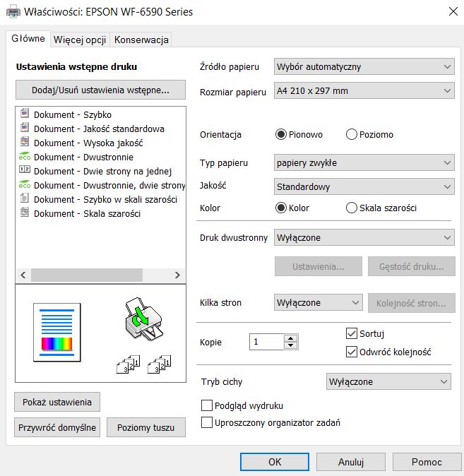Open the Druk dwustronny dropdown
The image size is (464, 476).
(x=364, y=237)
